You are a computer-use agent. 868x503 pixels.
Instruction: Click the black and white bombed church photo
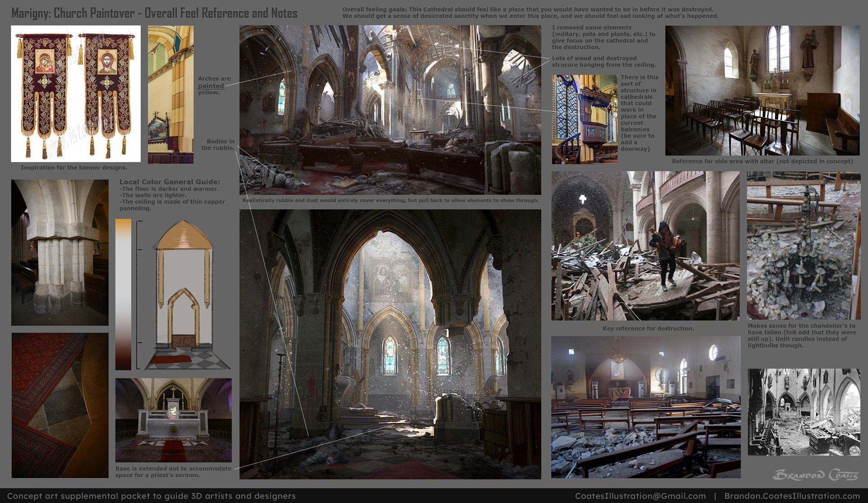(803, 412)
